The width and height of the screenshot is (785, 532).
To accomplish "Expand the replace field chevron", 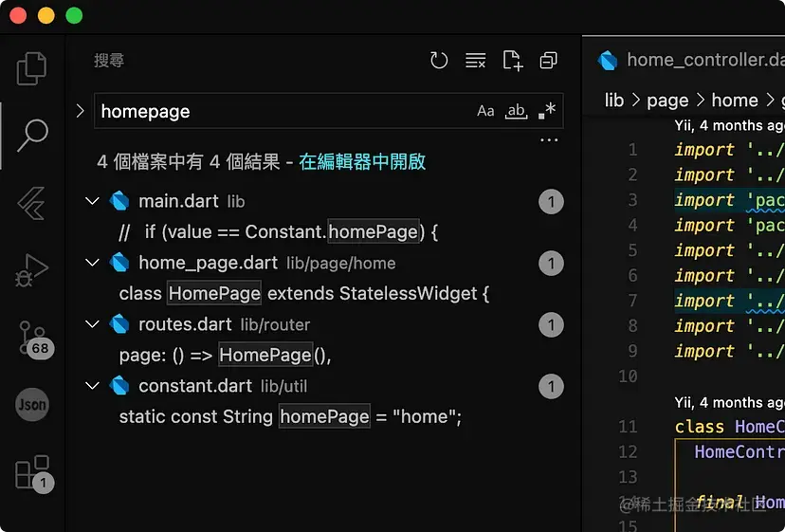I will click(80, 111).
